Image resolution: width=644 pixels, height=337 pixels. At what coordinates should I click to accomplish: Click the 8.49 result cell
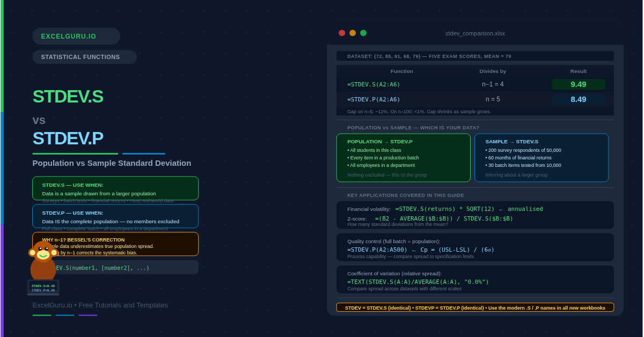578,99
